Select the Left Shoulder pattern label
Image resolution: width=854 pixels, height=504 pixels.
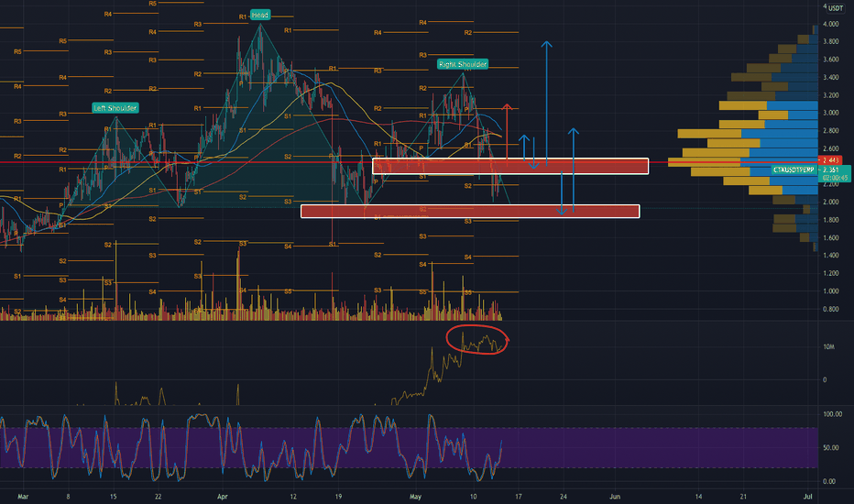click(x=115, y=108)
